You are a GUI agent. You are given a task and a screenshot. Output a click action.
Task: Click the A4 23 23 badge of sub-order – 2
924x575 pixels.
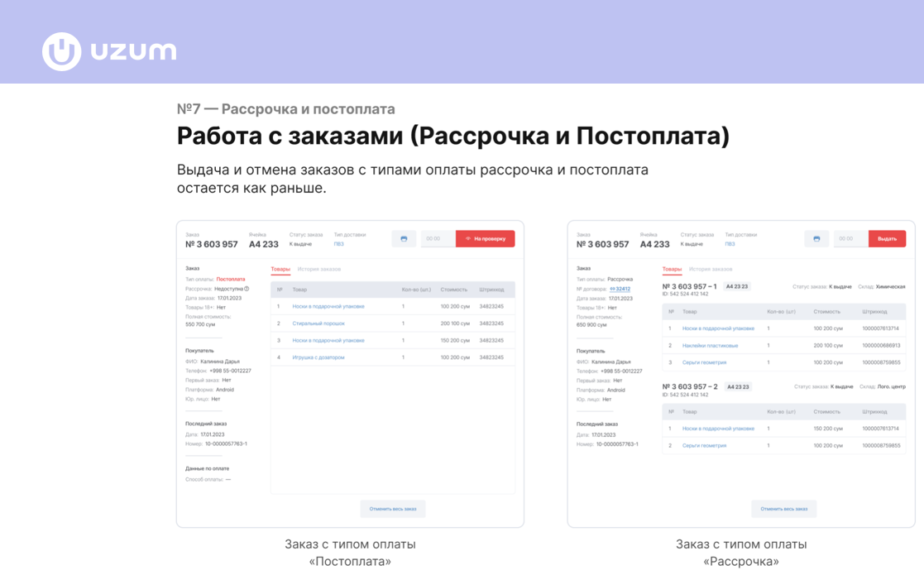(738, 387)
